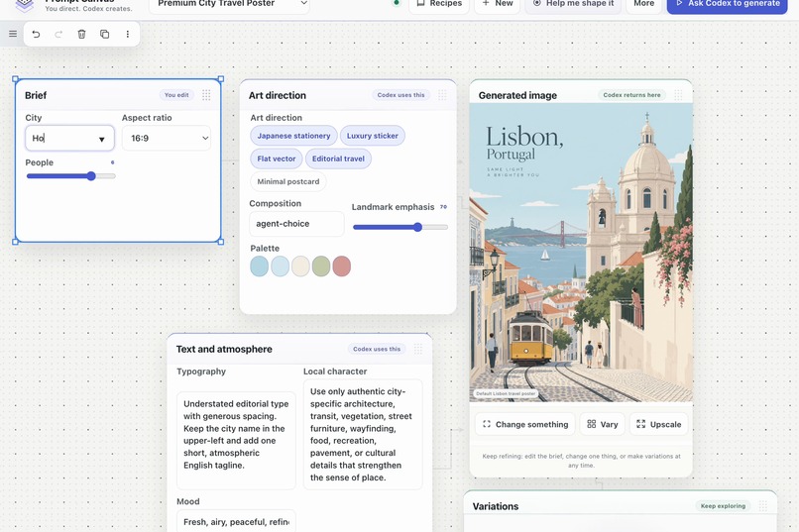Click the 'You edit' badge
The image size is (799, 532).
pos(176,95)
